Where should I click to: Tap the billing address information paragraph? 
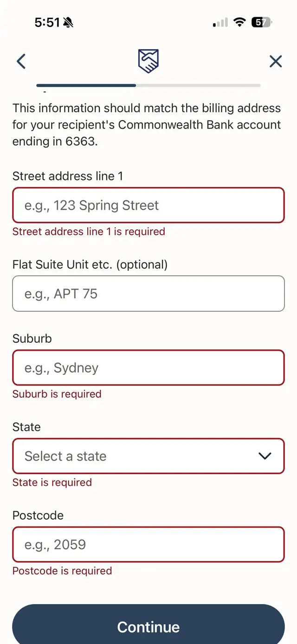click(147, 125)
